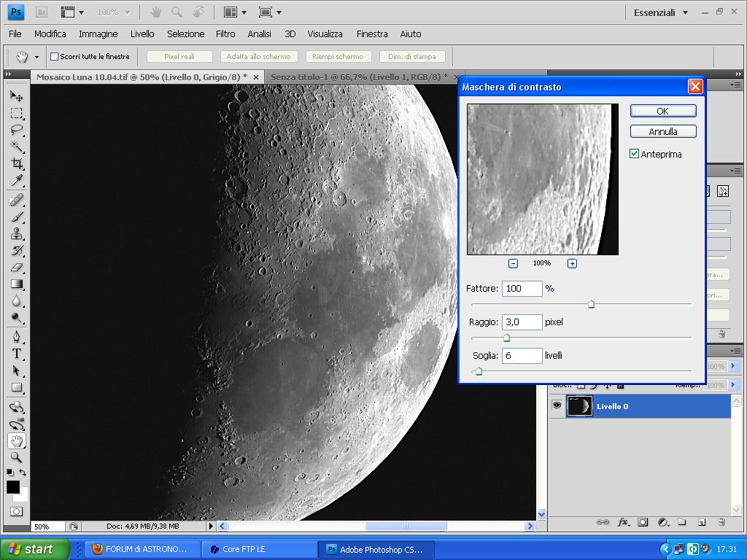This screenshot has height=560, width=747.
Task: Select the Brush tool
Action: (16, 217)
